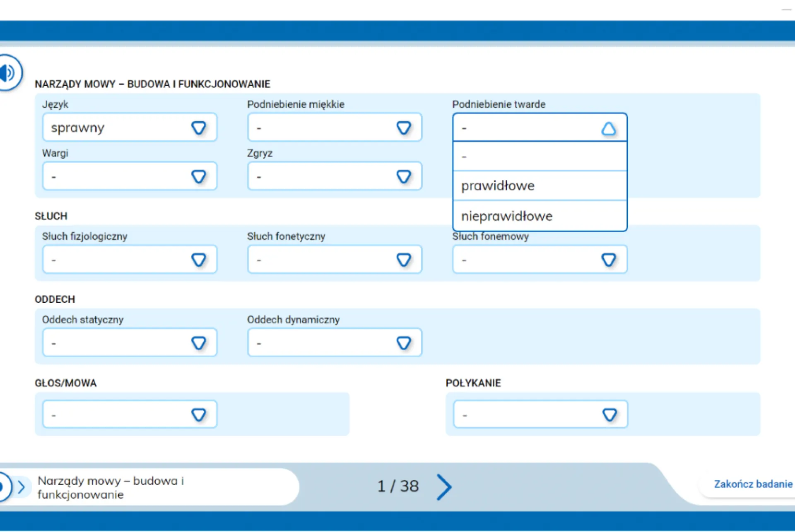Click the Słuch fonemowy arrow icon

pyautogui.click(x=608, y=260)
